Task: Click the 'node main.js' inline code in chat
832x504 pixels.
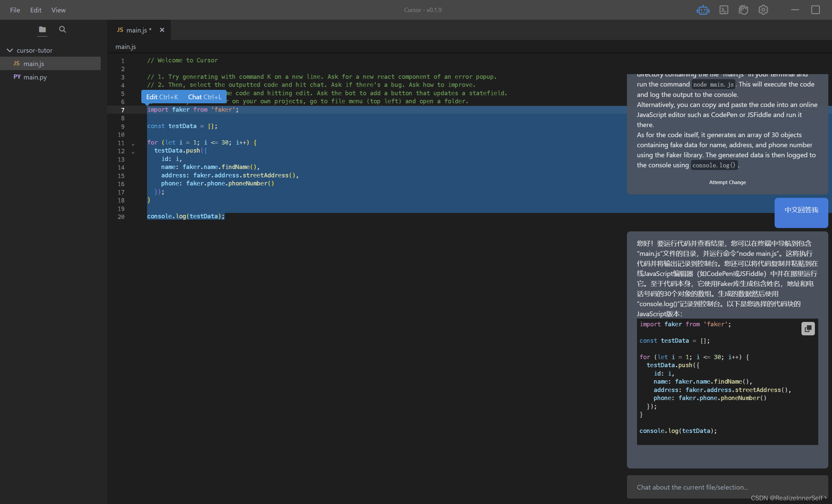Action: [x=713, y=85]
